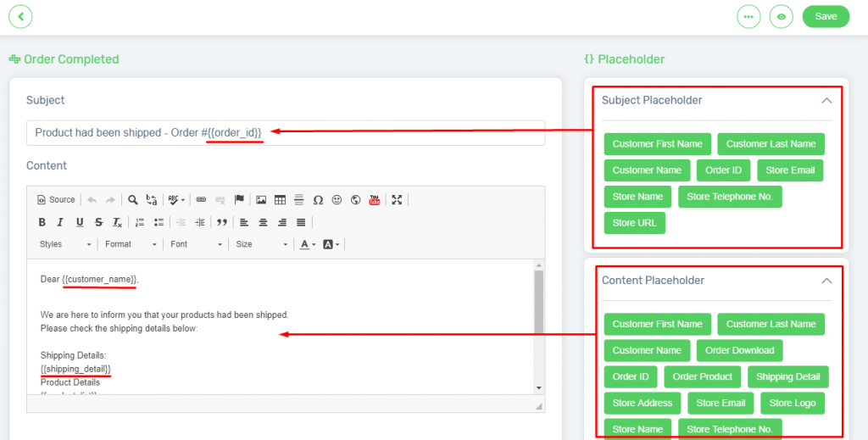Toggle bold formatting
Image resolution: width=868 pixels, height=440 pixels.
click(x=42, y=222)
